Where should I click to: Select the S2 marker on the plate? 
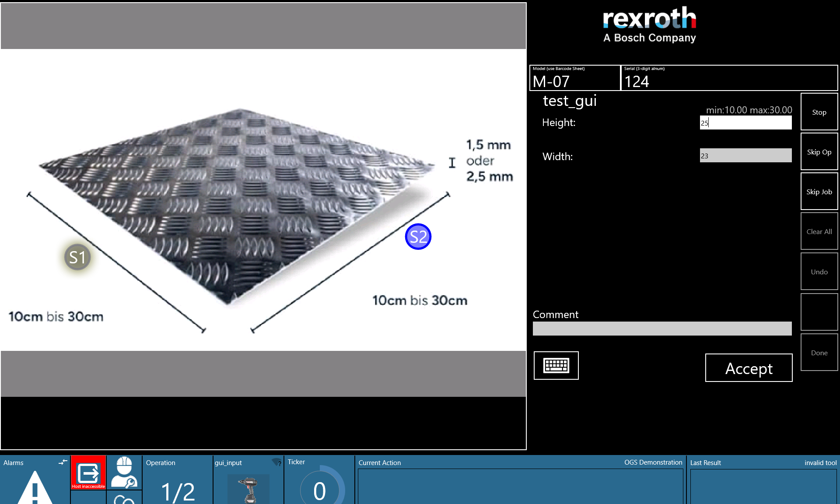click(418, 237)
